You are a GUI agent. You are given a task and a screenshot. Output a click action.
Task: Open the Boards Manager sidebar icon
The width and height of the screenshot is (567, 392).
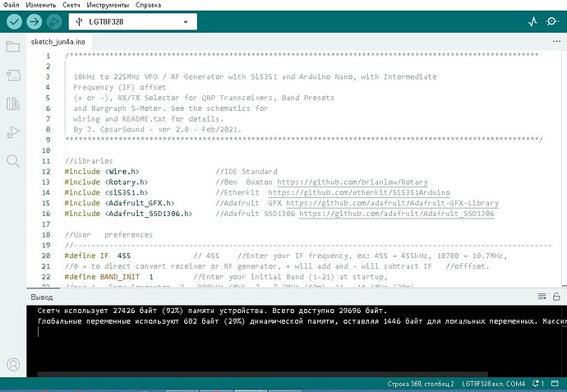coord(13,76)
